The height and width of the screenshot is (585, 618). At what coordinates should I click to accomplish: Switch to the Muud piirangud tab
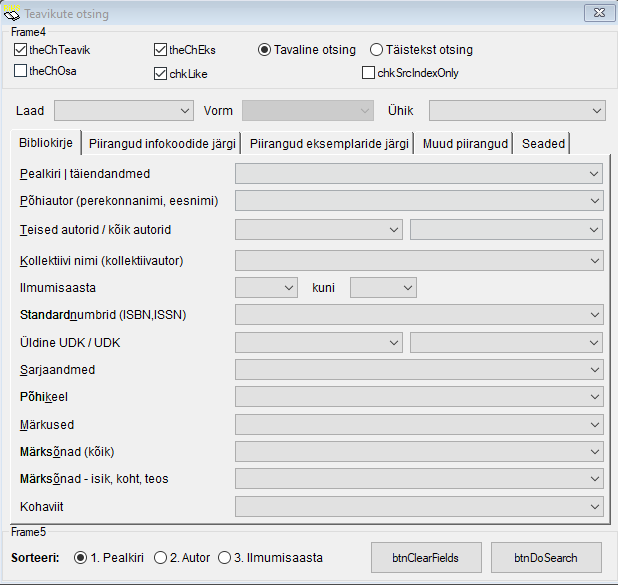466,144
